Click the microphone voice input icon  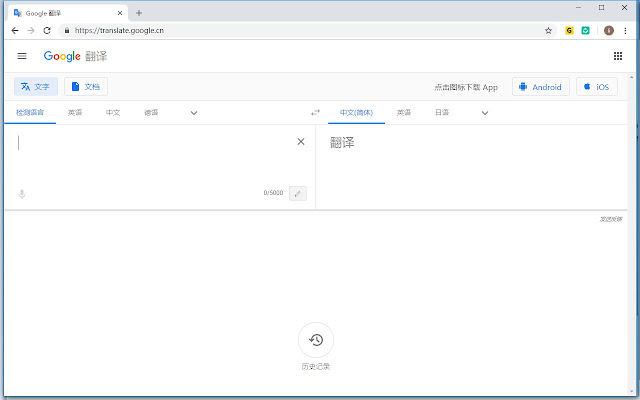(x=22, y=193)
